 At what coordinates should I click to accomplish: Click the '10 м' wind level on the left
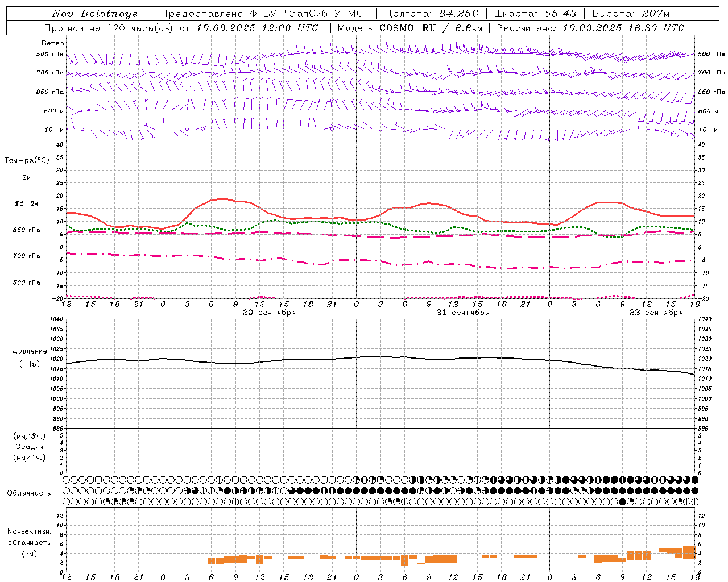pyautogui.click(x=55, y=130)
